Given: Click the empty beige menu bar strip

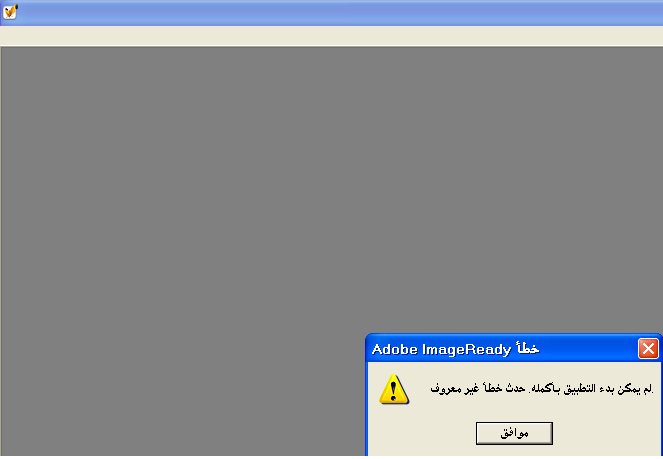Looking at the screenshot, I should 332,36.
